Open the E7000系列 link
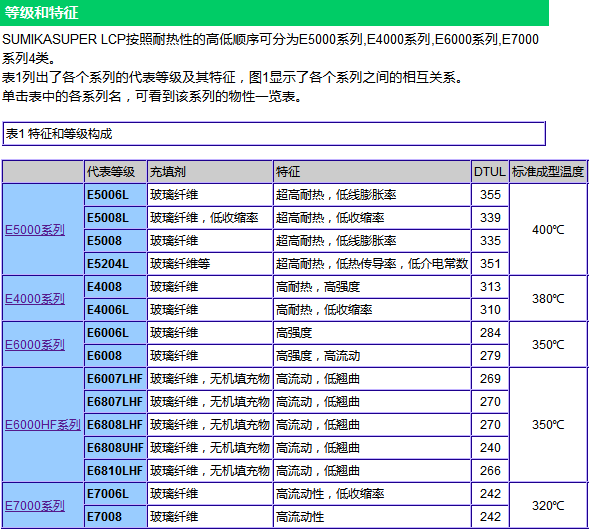This screenshot has width=589, height=531. pyautogui.click(x=35, y=506)
